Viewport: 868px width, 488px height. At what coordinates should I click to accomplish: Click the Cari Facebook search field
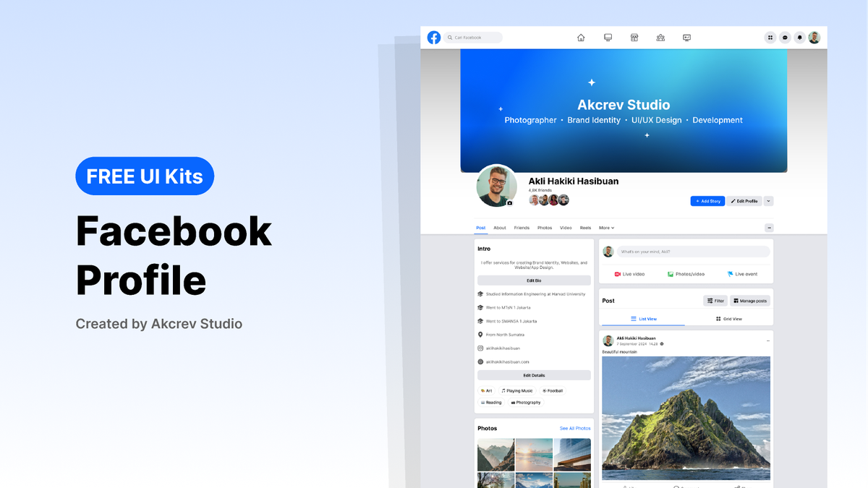(473, 38)
